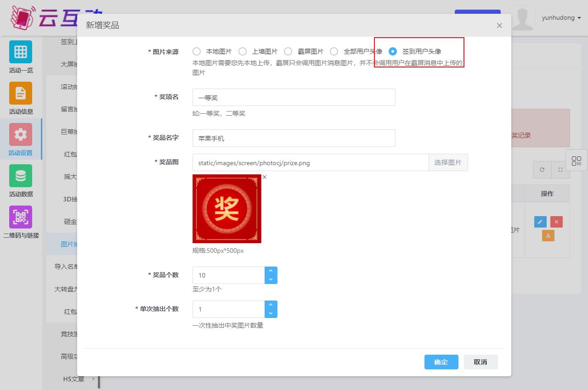Viewport: 588px width, 390px height.
Task: Open 活动一览 grid icon in sidebar
Action: click(21, 52)
